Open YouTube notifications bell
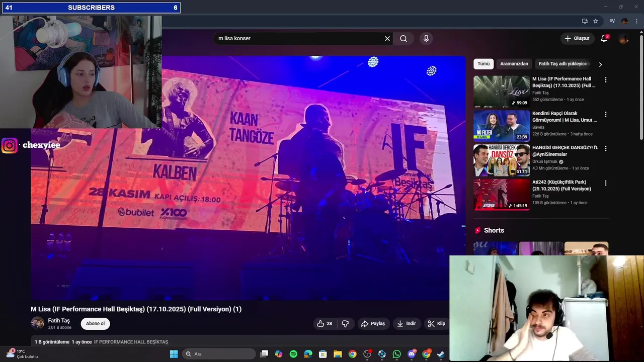Screen dimensions: 644x362 604,38
